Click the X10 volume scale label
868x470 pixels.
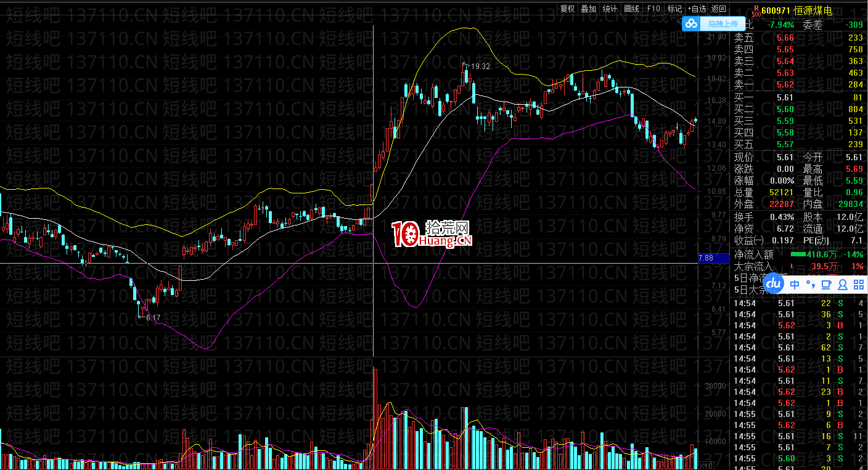tap(707, 465)
